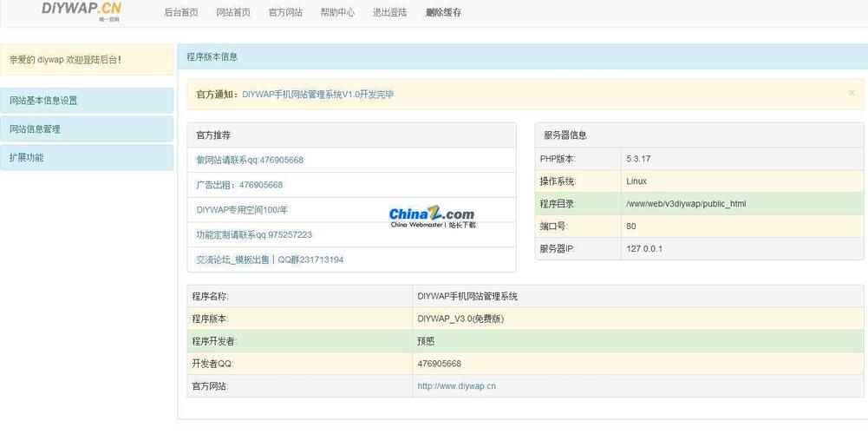
Task: Click the 端口号 value 80
Action: [x=631, y=227]
